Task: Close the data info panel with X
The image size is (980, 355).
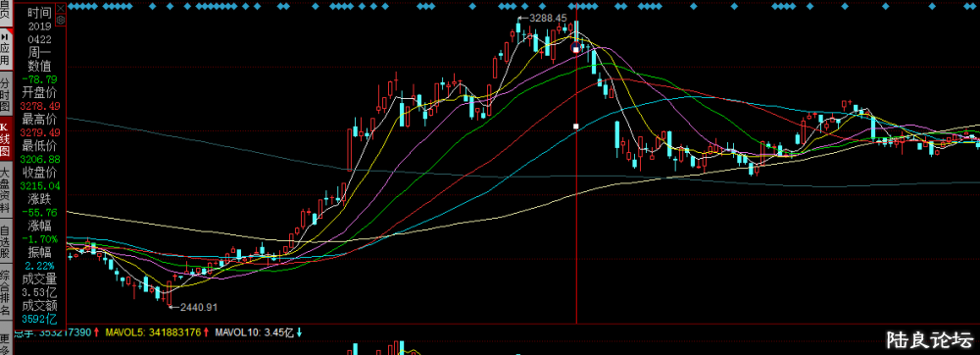Action: click(61, 9)
